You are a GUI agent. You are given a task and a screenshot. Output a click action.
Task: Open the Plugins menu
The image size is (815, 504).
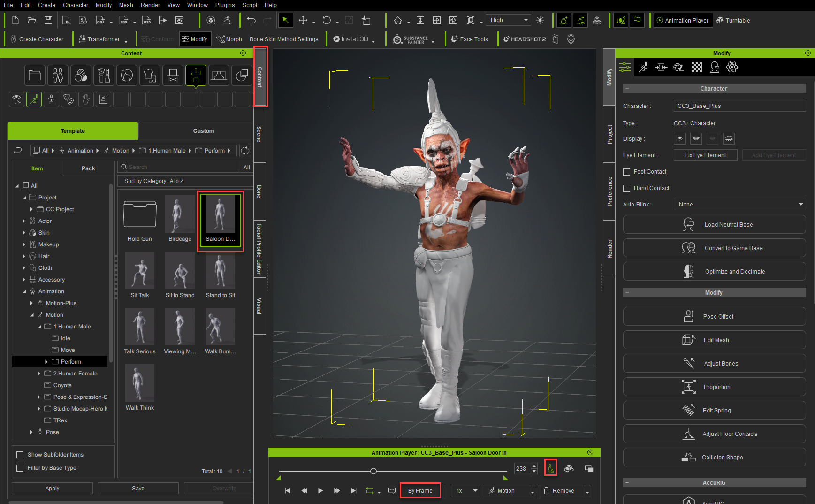tap(225, 5)
